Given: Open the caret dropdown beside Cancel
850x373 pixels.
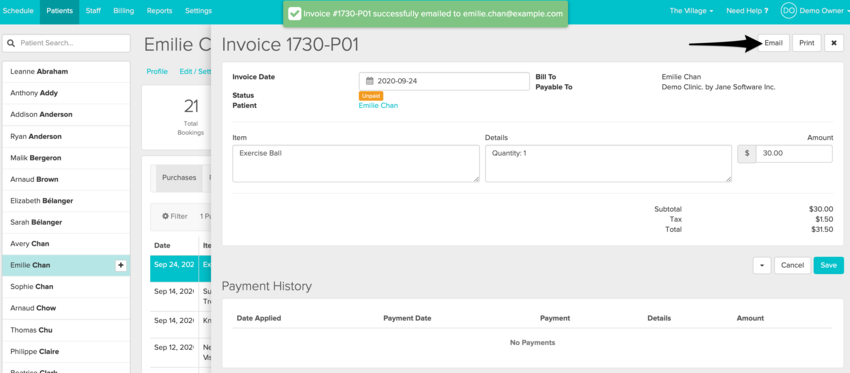Looking at the screenshot, I should pyautogui.click(x=762, y=266).
